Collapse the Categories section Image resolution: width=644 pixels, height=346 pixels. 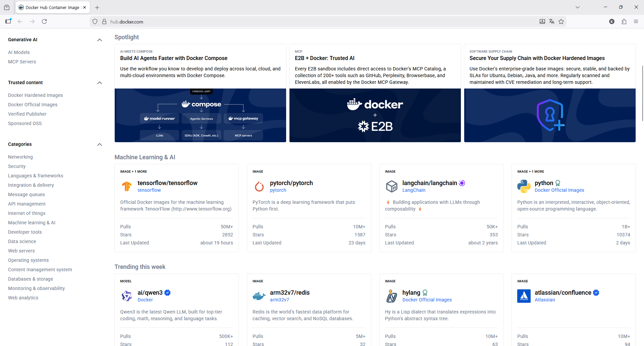coord(99,145)
